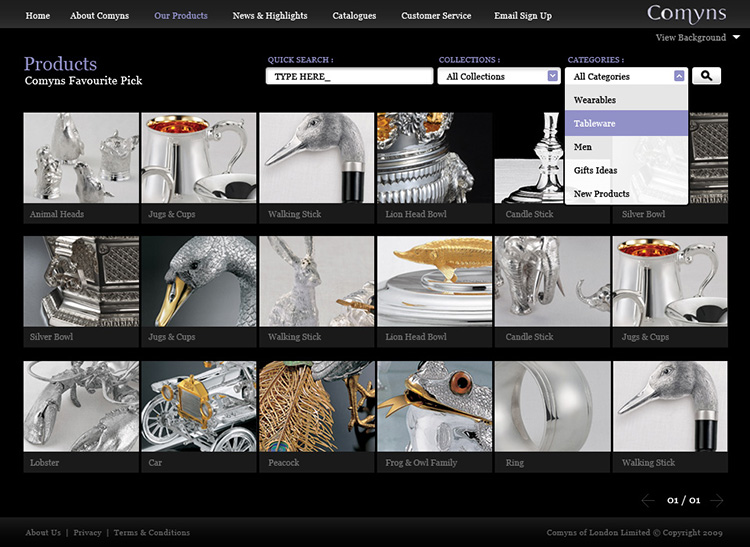Screen dimensions: 750x547
Task: Go to News & Highlights page
Action: [270, 16]
